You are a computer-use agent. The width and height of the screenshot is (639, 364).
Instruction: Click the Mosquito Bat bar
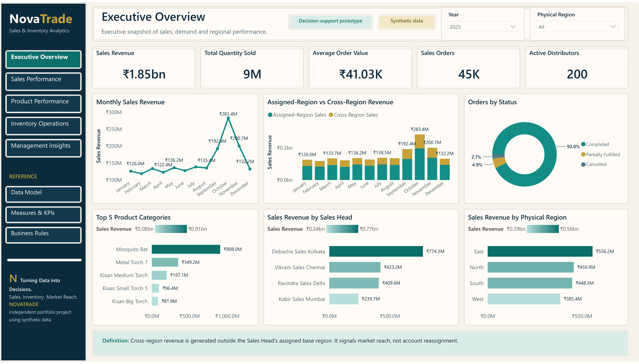coord(186,249)
